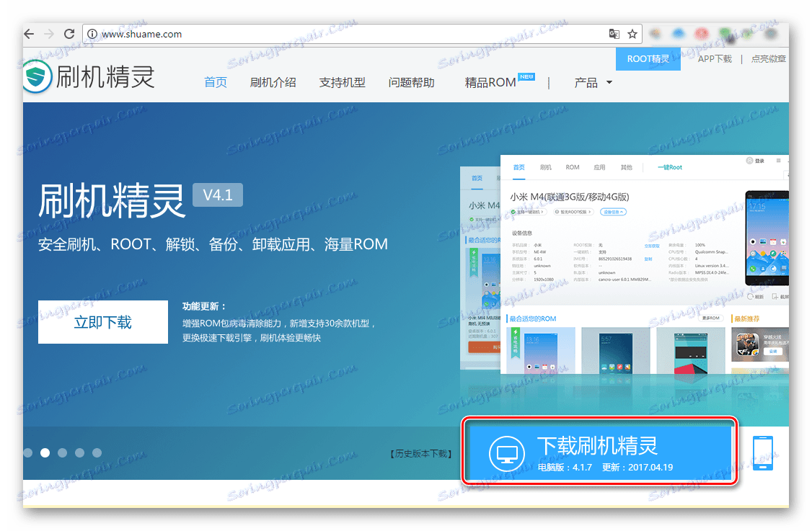Image resolution: width=812 pixels, height=531 pixels.
Task: Bookmark the page with star icon
Action: pyautogui.click(x=632, y=34)
